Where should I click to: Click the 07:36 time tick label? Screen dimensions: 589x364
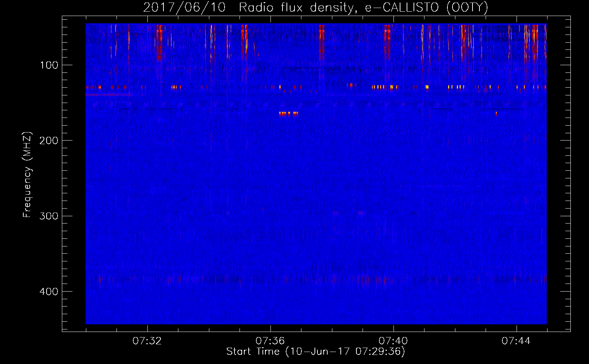[x=270, y=341]
